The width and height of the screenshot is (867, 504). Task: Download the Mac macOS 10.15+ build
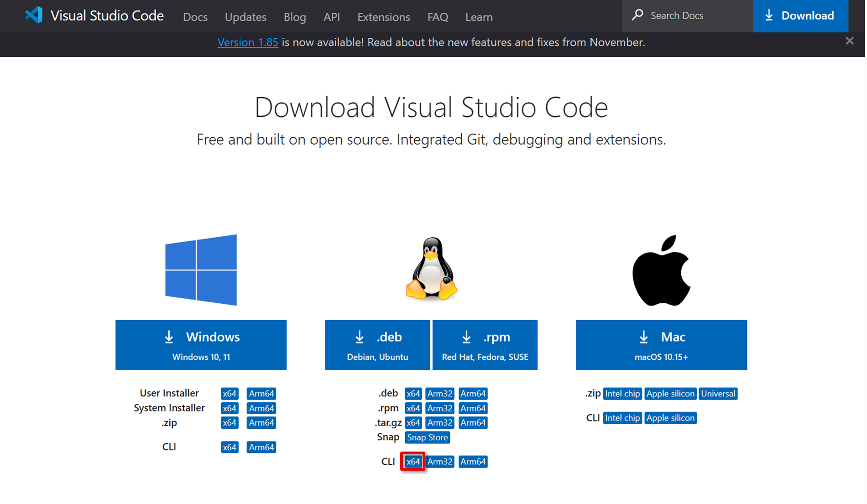[x=661, y=345]
